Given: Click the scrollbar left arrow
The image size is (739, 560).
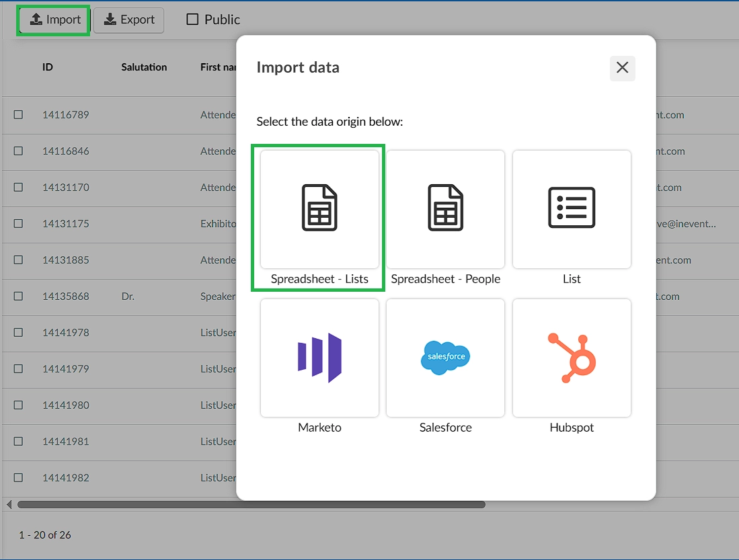Looking at the screenshot, I should 9,504.
